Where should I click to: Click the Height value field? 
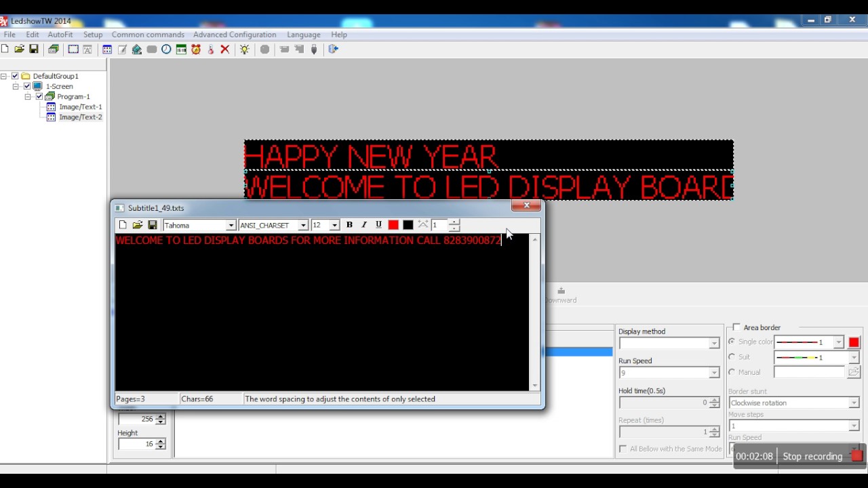[137, 444]
